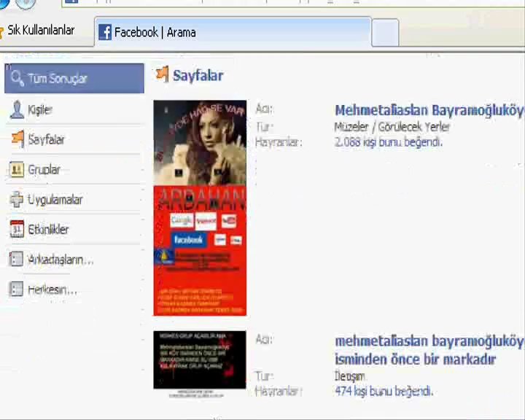Click the Etkinlikler calendar icon
Screen dimensions: 525x420
pyautogui.click(x=17, y=229)
